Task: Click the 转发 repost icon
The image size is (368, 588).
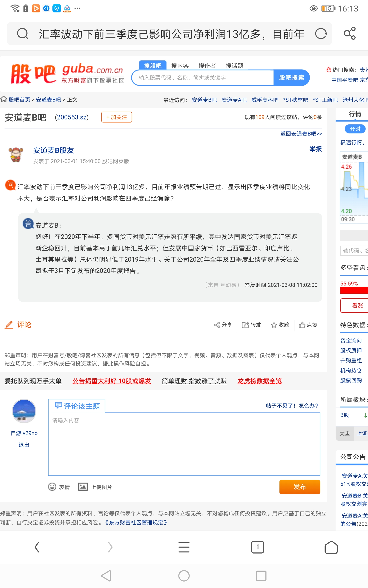Action: tap(245, 325)
